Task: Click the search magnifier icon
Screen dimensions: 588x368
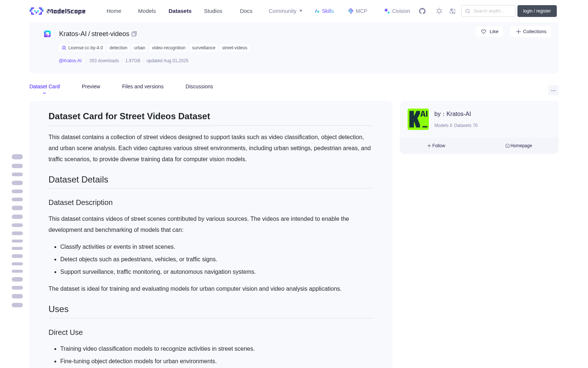Action: (x=468, y=11)
